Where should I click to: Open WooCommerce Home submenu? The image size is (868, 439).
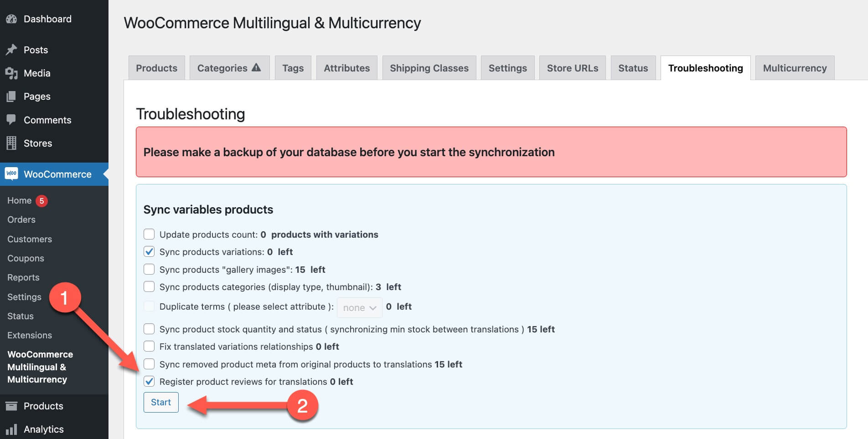coord(19,200)
